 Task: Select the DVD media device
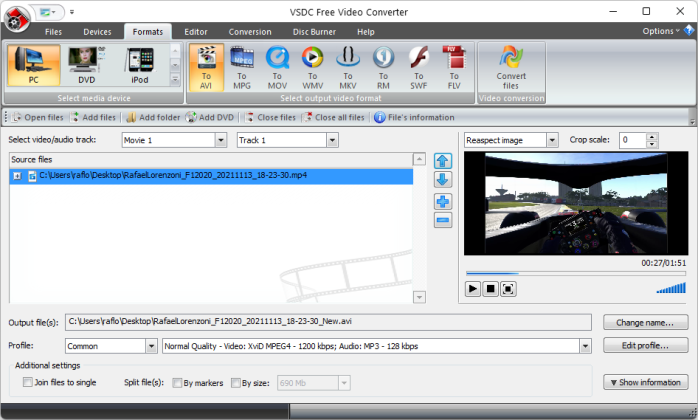[86, 65]
